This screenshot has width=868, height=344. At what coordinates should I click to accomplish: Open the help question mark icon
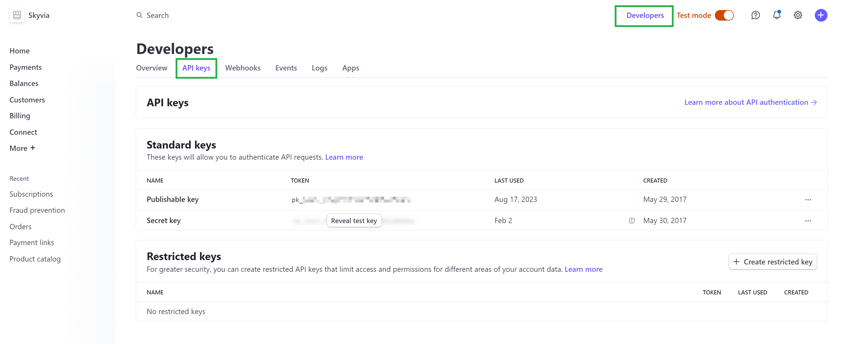click(755, 15)
